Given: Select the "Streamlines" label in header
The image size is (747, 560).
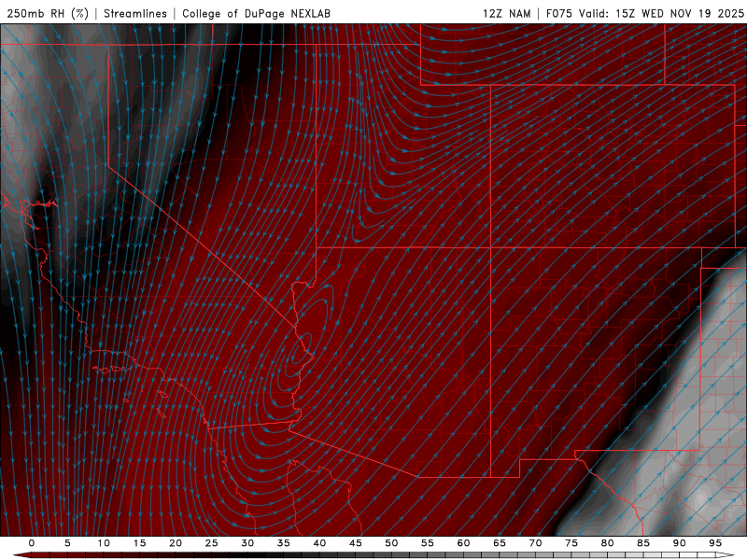Looking at the screenshot, I should click(135, 13).
